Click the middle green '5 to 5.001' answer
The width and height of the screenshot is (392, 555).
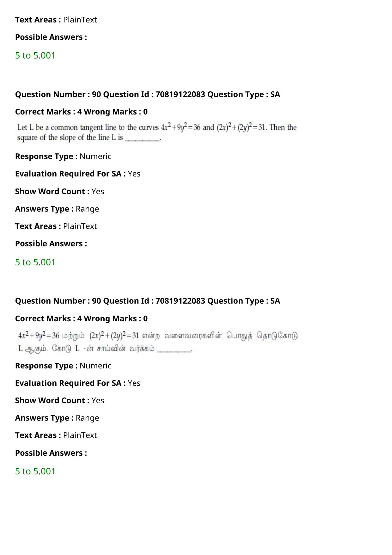pyautogui.click(x=35, y=262)
